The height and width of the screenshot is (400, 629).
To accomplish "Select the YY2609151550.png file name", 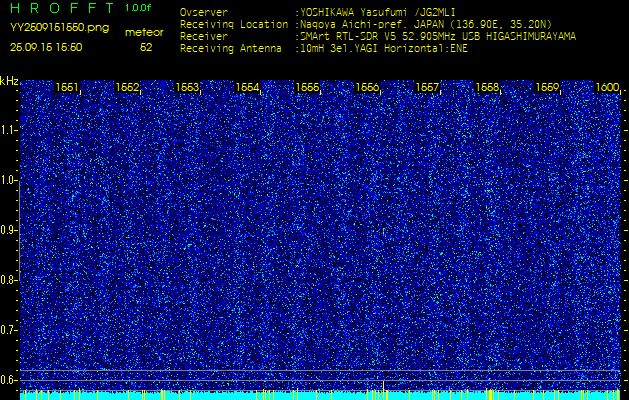I will [59, 28].
